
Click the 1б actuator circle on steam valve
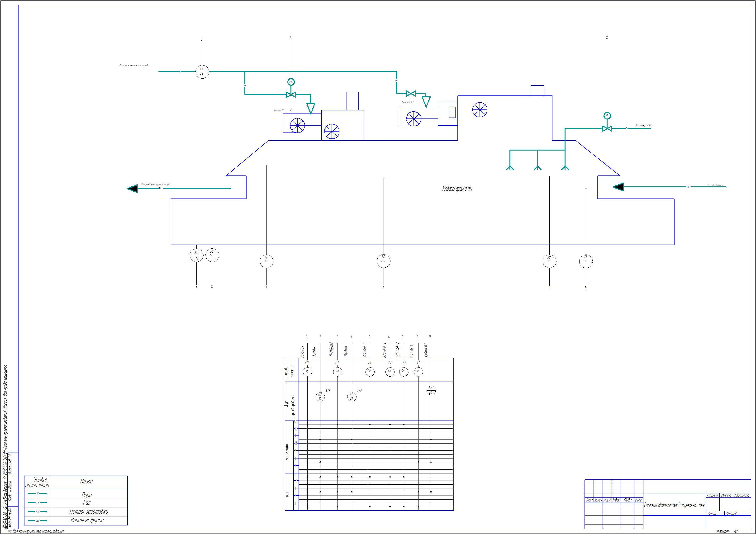tap(607, 116)
